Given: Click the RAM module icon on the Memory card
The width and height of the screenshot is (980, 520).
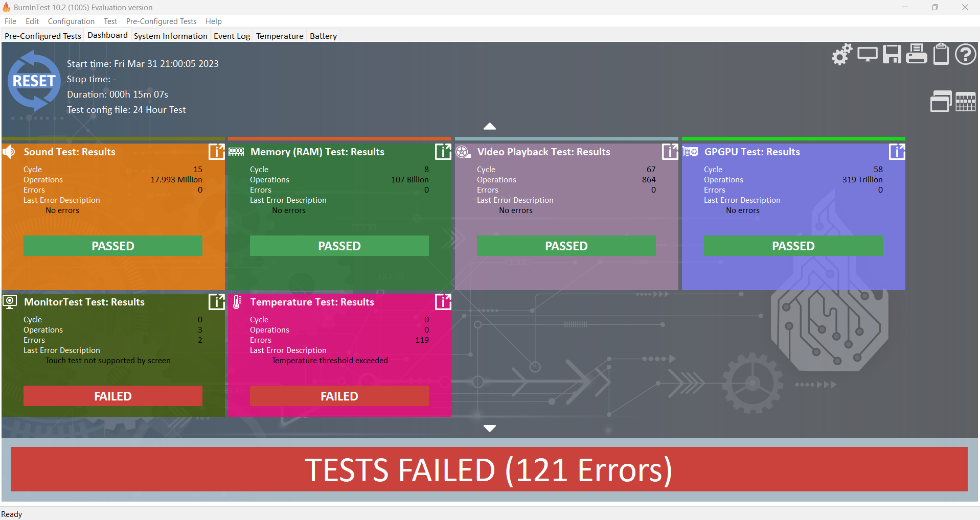Looking at the screenshot, I should [236, 152].
